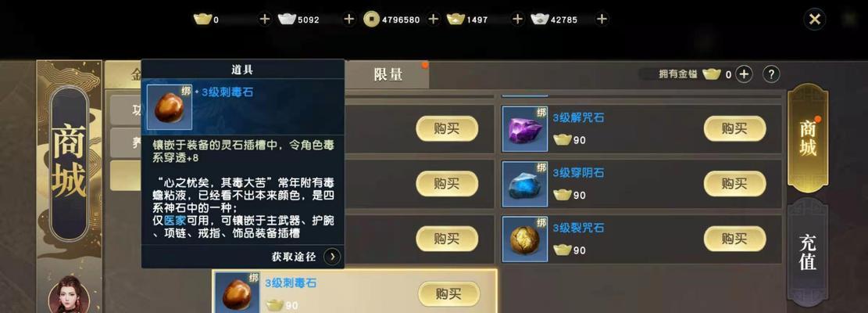Viewport: 868px width, 313px height.
Task: Click the 3级裂咒石 golden stone icon
Action: coord(524,239)
